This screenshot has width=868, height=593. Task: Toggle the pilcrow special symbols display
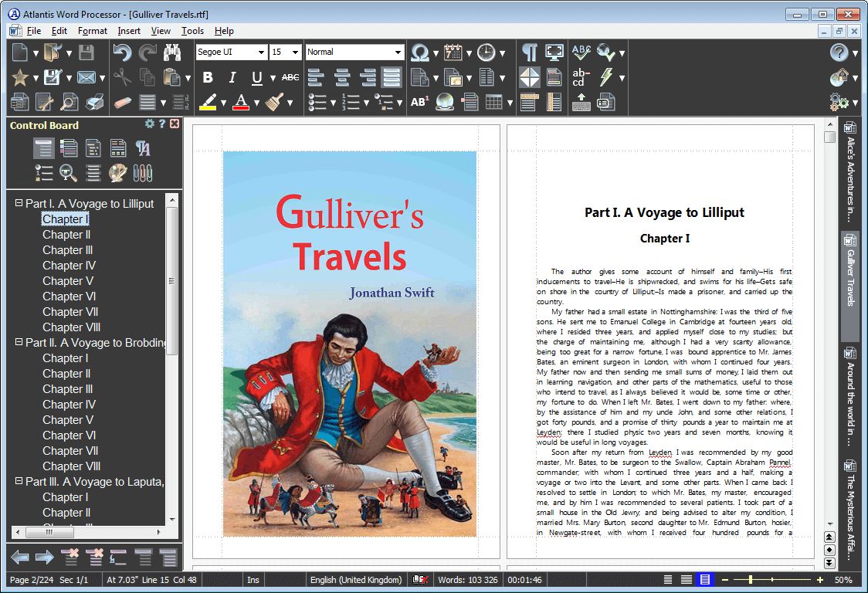coord(529,53)
